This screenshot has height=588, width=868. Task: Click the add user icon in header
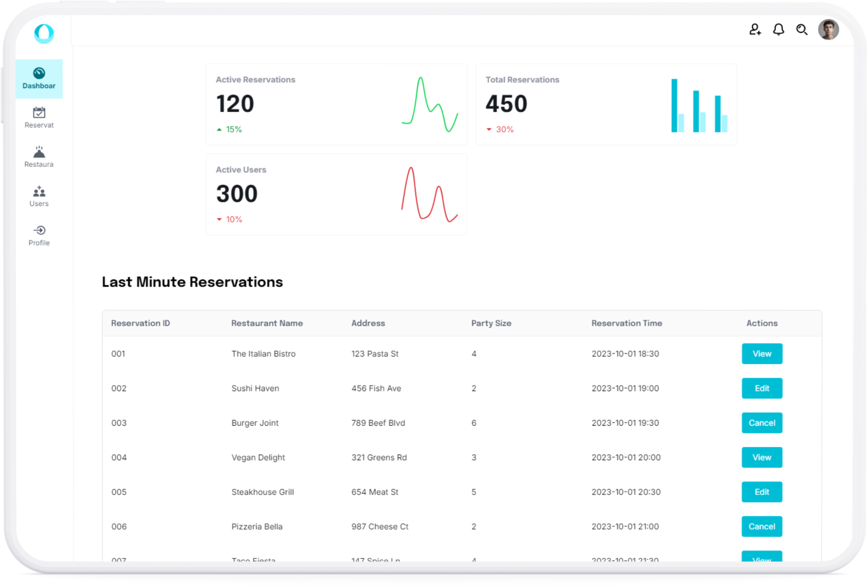755,29
